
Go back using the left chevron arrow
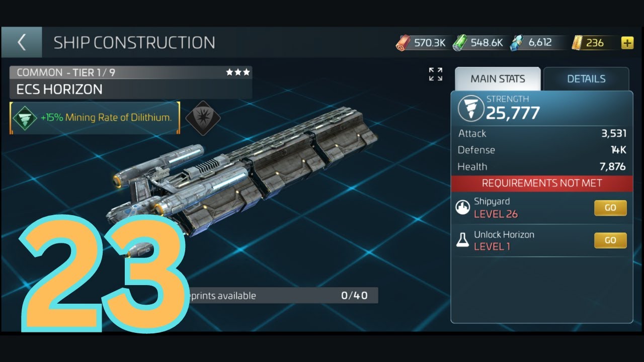(21, 43)
